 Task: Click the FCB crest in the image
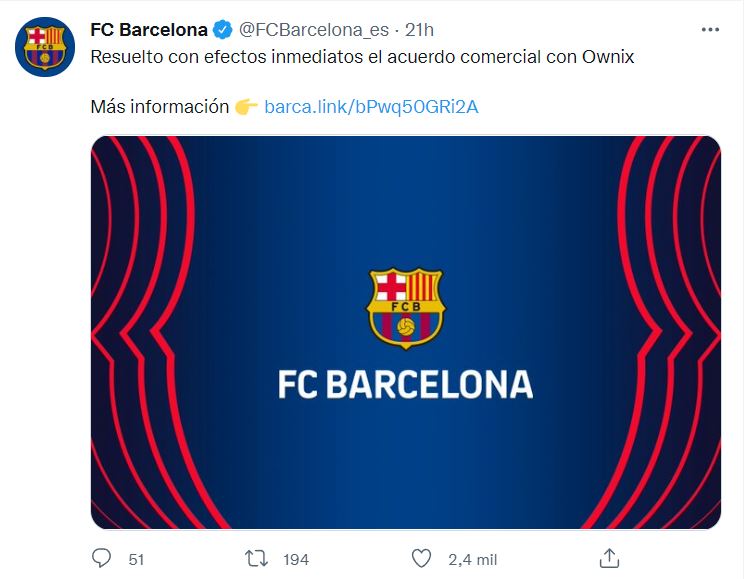click(406, 308)
